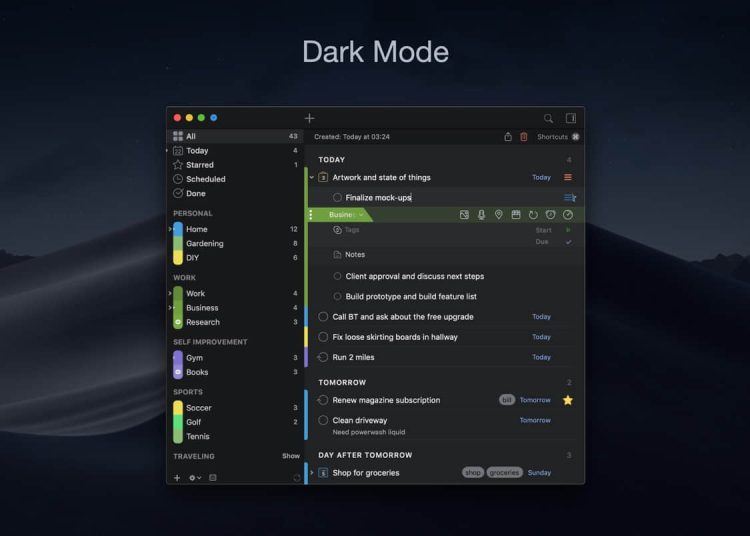Mark 'Call BT and ask' task complete
This screenshot has height=536, width=750.
tap(323, 317)
